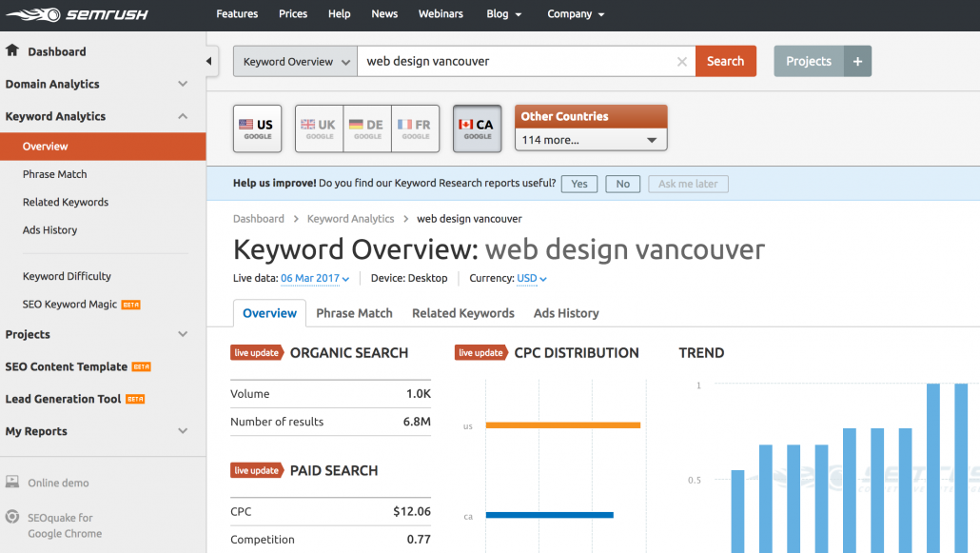Click the Paid Search live update badge
The width and height of the screenshot is (980, 553).
(257, 470)
